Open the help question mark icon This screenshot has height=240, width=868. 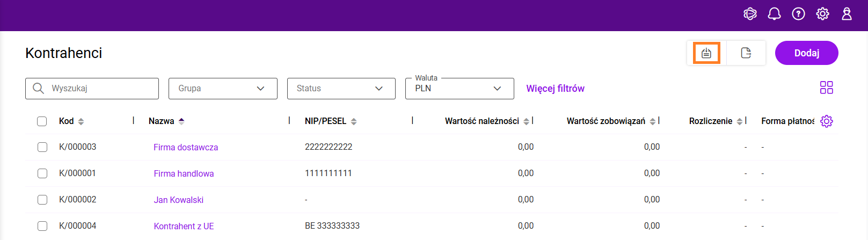(x=798, y=14)
